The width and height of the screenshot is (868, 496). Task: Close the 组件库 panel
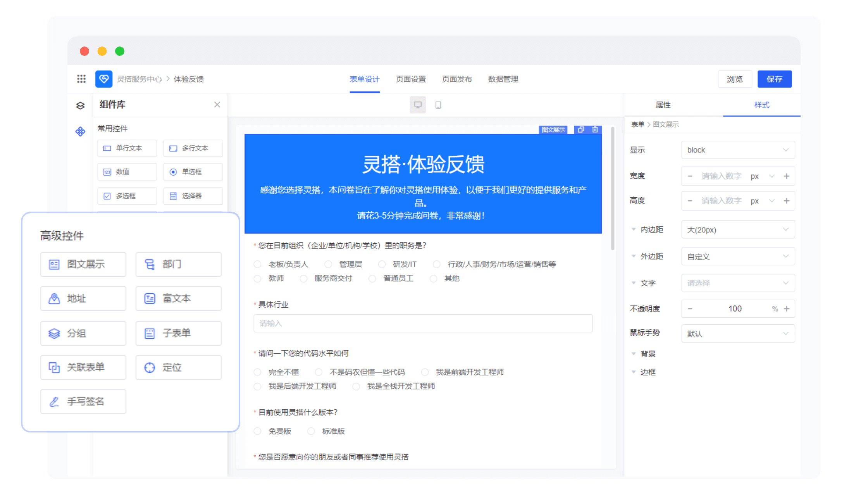pos(217,105)
